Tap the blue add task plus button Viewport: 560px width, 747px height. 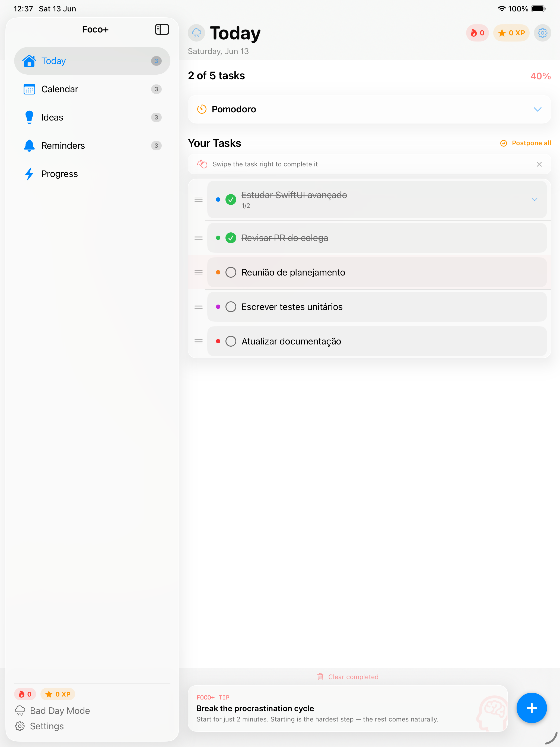(x=531, y=708)
